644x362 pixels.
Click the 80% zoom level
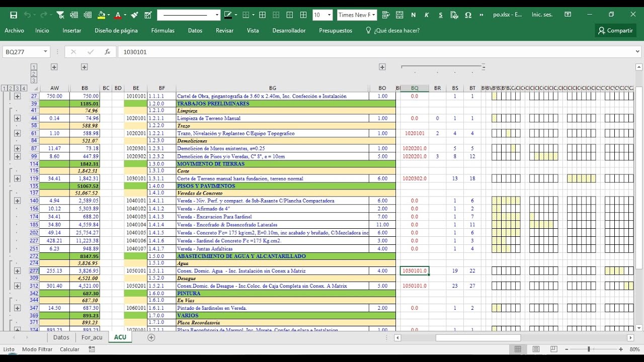[634, 349]
